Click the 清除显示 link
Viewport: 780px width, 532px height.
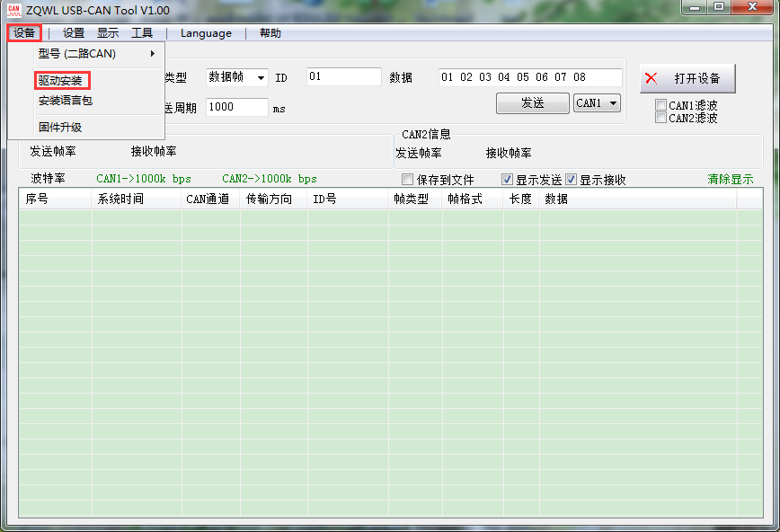(x=731, y=179)
